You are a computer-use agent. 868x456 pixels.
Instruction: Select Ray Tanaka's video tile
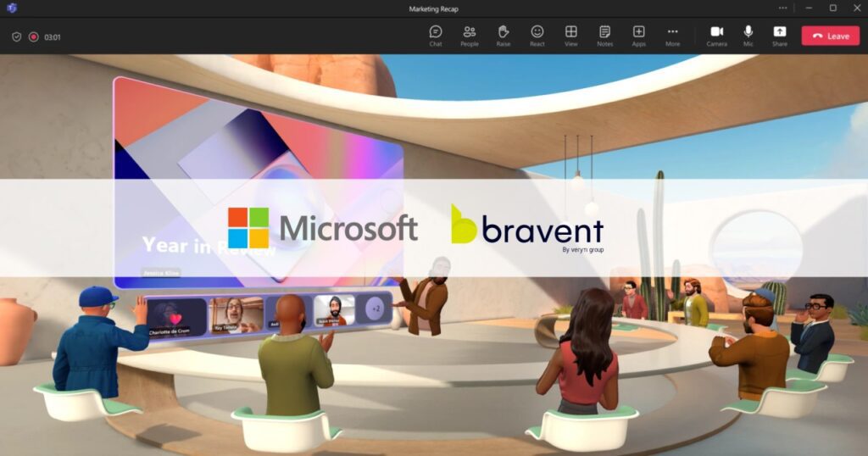[236, 314]
